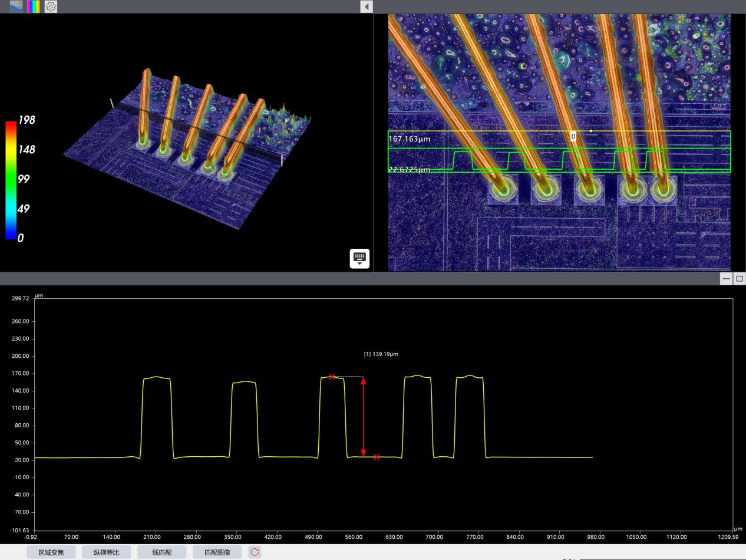This screenshot has width=746, height=560.
Task: Click the 区域变焦 button
Action: (51, 552)
